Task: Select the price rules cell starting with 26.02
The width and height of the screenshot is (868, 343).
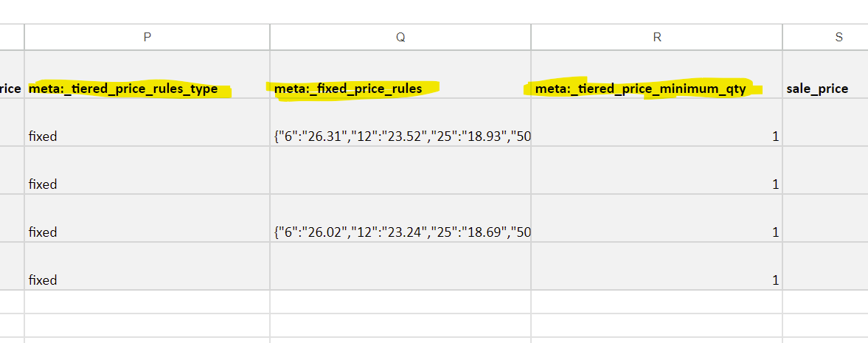Action: tap(400, 218)
